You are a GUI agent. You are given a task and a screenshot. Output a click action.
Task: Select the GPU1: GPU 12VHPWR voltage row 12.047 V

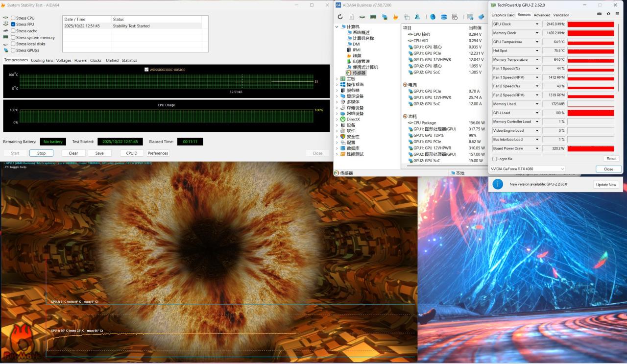446,60
